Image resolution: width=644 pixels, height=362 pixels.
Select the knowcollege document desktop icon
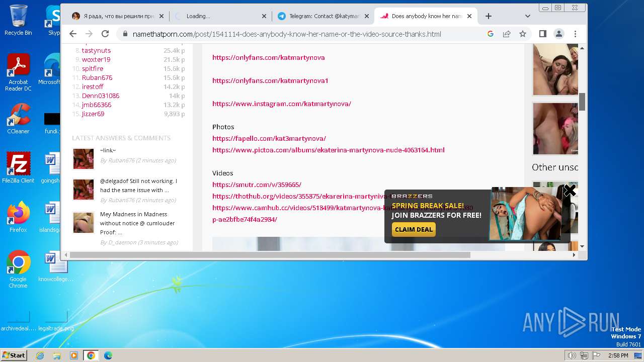pos(55,267)
